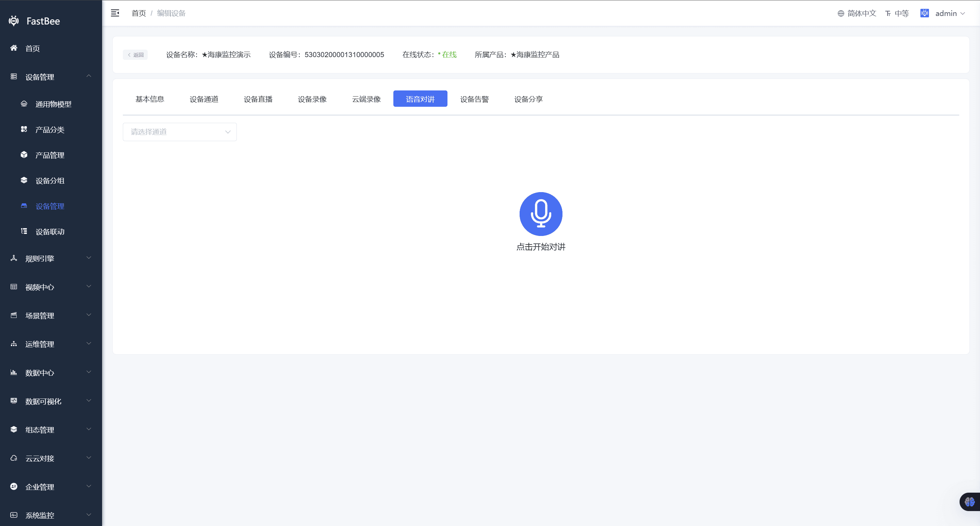Click the 产品分类 grid icon
This screenshot has width=980, height=526.
[x=24, y=129]
